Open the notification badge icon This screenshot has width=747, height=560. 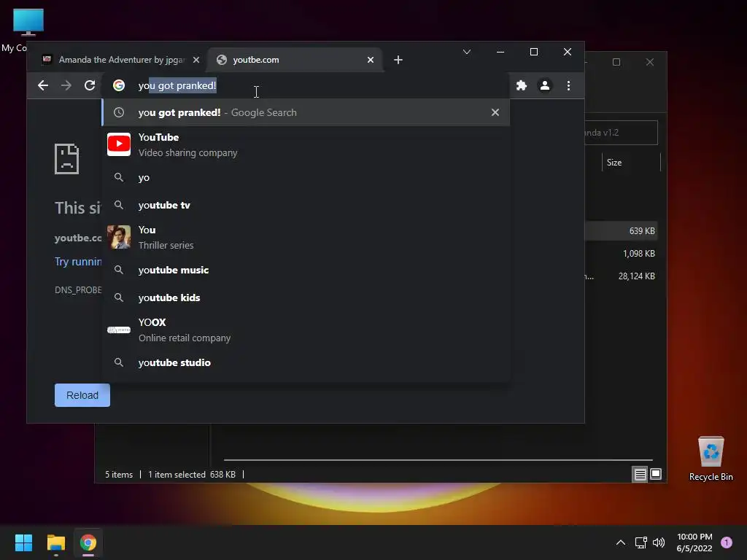[x=727, y=542]
